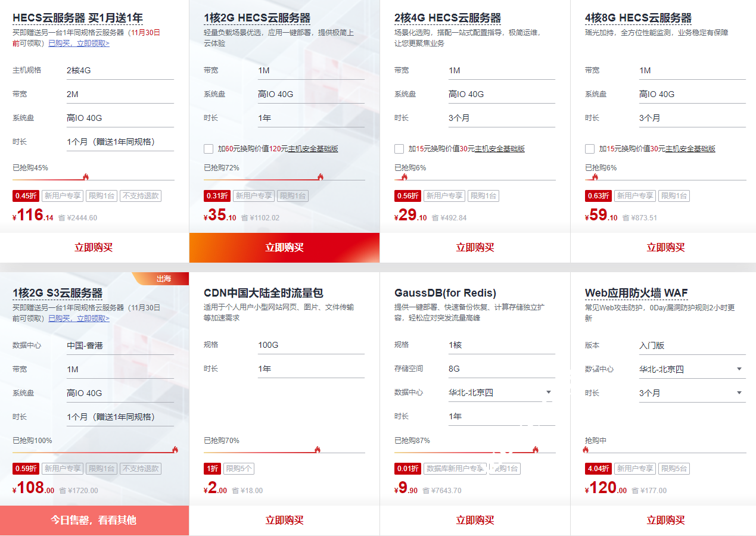Click 立即购买 under 2核4G HECS card
The height and width of the screenshot is (536, 756).
(x=475, y=248)
